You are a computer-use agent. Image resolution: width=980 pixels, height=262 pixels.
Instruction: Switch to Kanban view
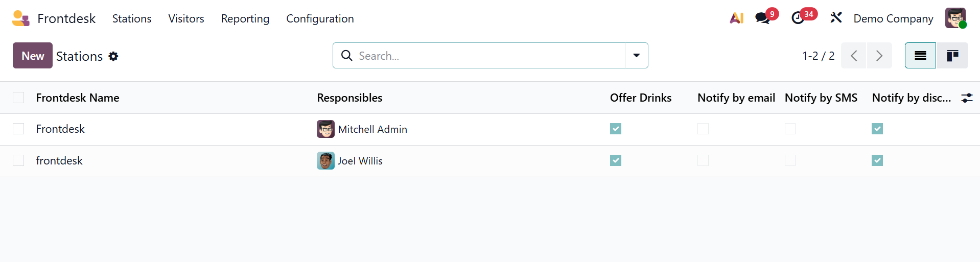click(x=952, y=56)
